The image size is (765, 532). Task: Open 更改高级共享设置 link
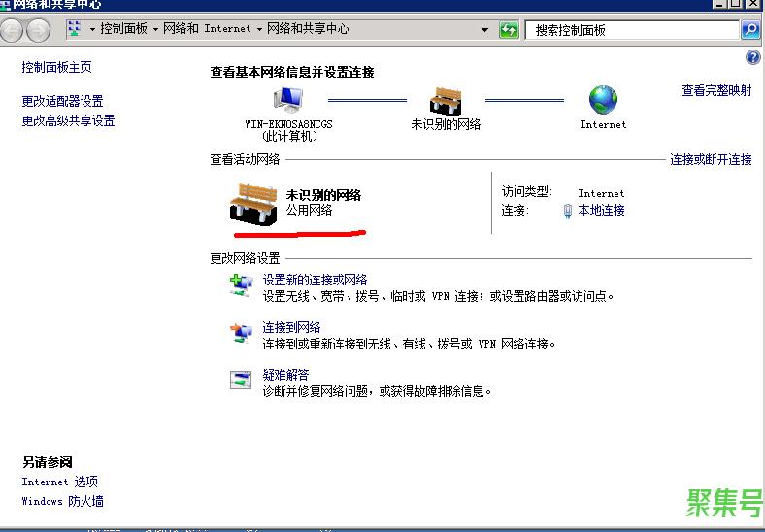(x=68, y=120)
